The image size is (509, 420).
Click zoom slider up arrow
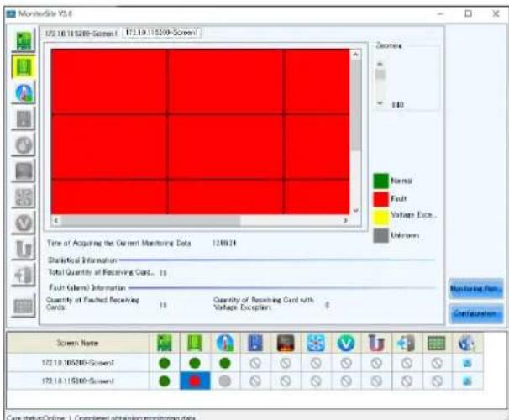[x=380, y=64]
